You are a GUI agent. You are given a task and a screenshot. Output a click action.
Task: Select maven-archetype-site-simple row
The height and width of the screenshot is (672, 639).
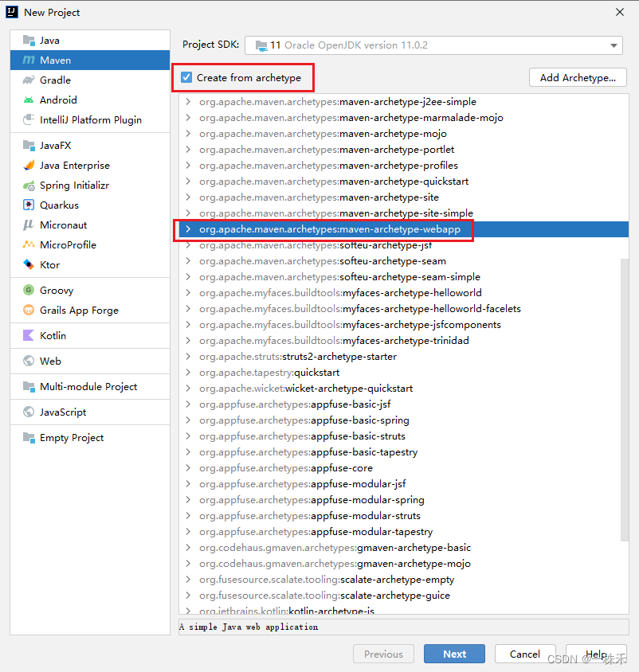[403, 213]
